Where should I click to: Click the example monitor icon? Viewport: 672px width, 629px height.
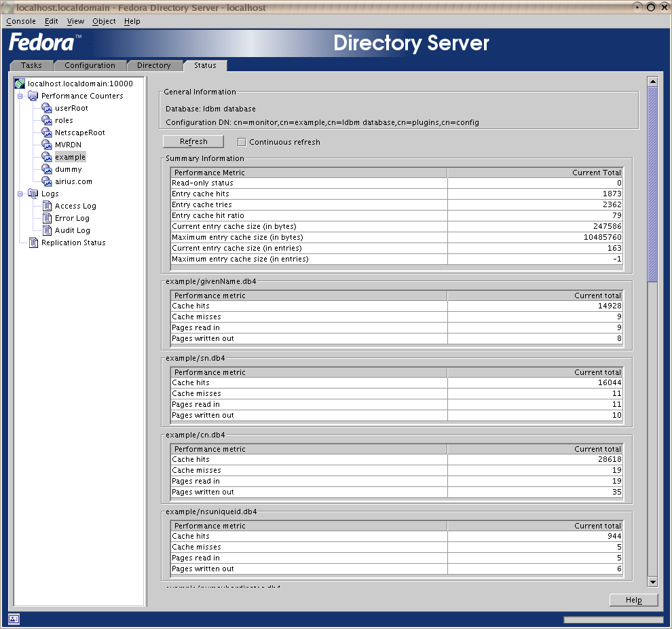tap(47, 157)
